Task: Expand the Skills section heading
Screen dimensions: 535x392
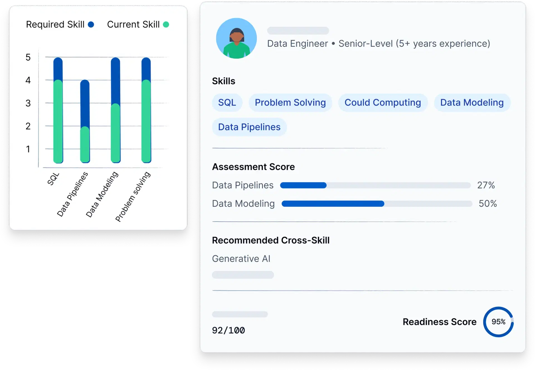Action: pyautogui.click(x=223, y=81)
